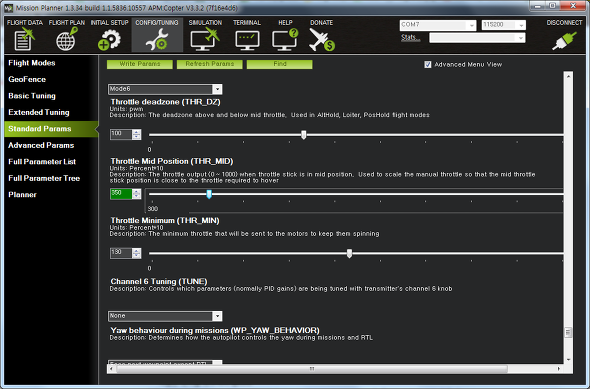Open Full Parameter Tree
The width and height of the screenshot is (590, 389).
pyautogui.click(x=44, y=178)
